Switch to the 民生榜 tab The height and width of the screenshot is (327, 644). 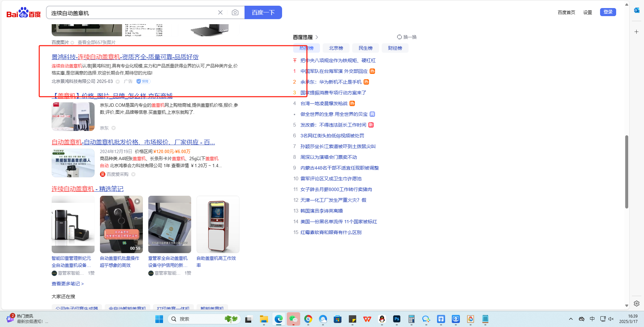[366, 48]
